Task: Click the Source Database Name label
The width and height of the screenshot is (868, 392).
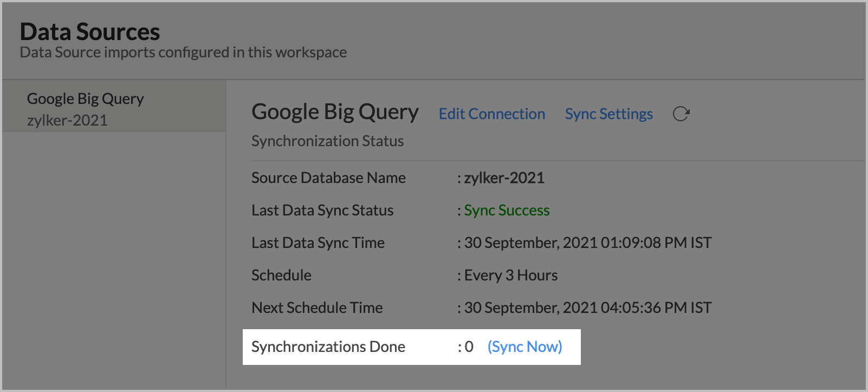Action: tap(328, 178)
